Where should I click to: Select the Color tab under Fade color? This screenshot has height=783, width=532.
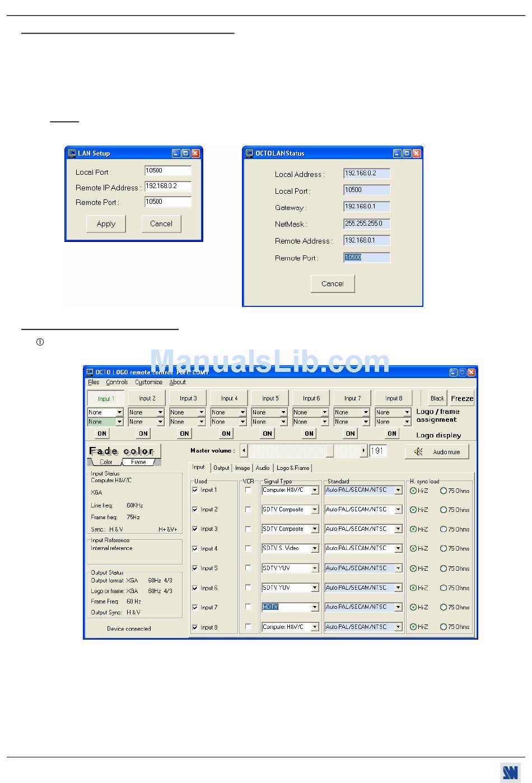point(106,462)
